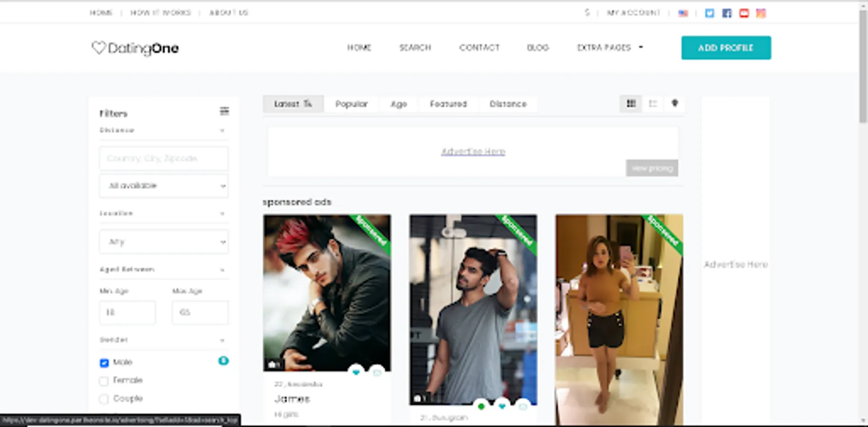Click the ADD PROFILE button
This screenshot has width=868, height=427.
(x=726, y=47)
